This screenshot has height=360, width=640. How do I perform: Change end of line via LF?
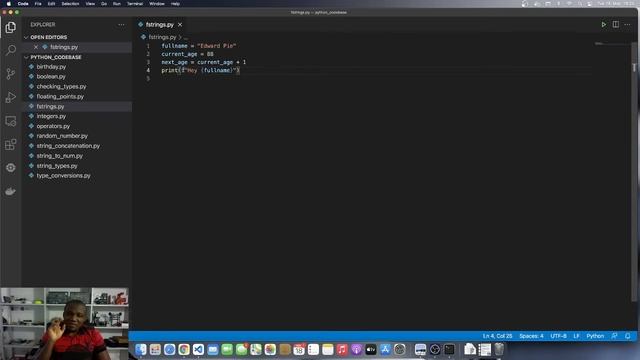(x=576, y=336)
